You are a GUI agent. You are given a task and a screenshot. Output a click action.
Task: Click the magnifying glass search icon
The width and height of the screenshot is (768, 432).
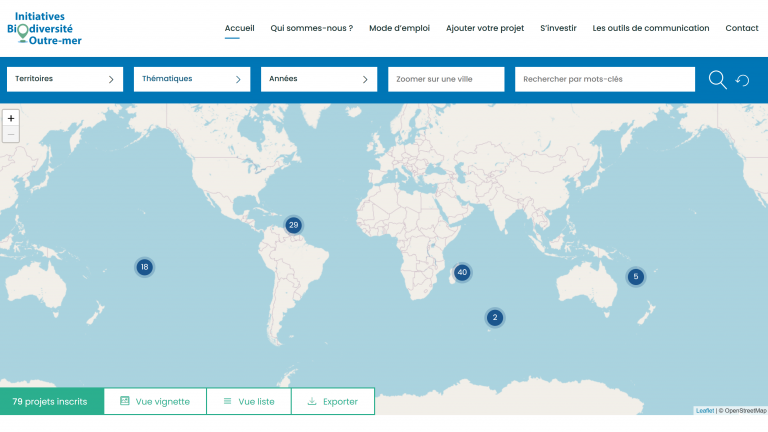[717, 80]
